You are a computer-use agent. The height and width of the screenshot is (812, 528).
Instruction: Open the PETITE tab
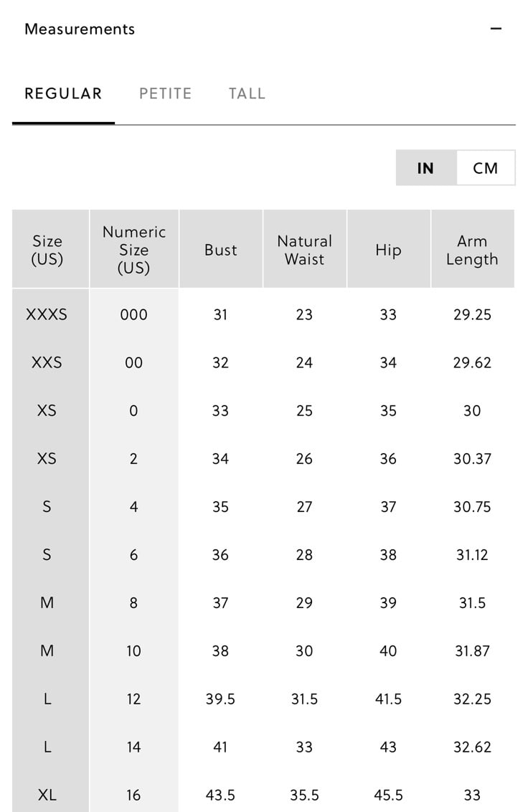click(165, 94)
